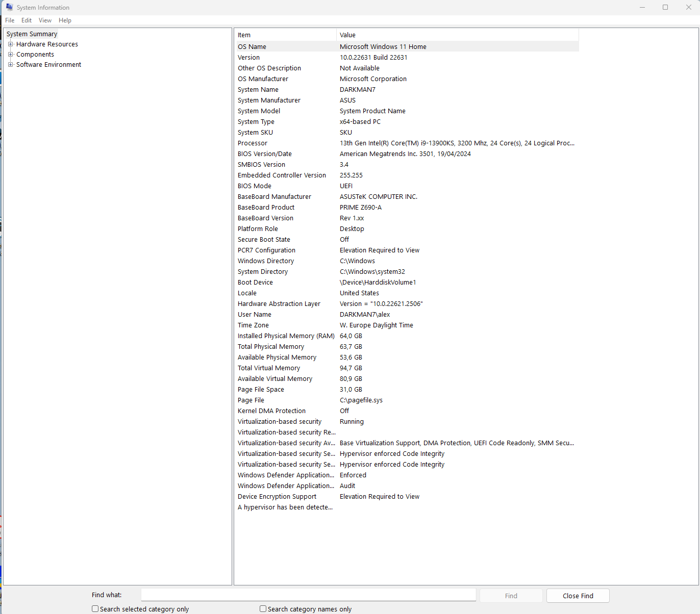Image resolution: width=700 pixels, height=614 pixels.
Task: Enable Search category names only checkbox
Action: tap(263, 609)
